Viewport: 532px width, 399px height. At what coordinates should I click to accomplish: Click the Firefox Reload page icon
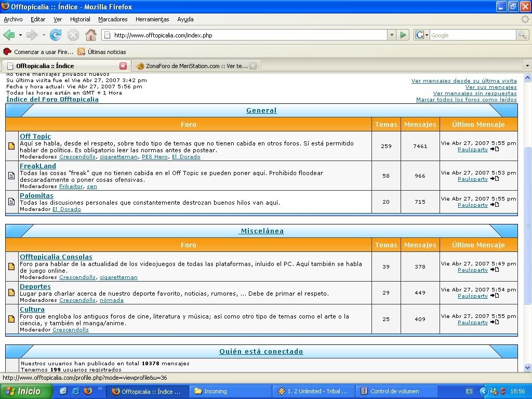pyautogui.click(x=56, y=35)
